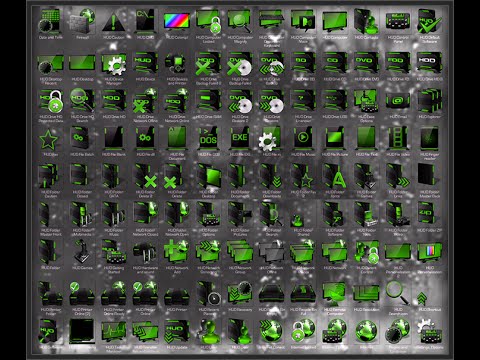Click the HUD File EXE icon

[240, 139]
